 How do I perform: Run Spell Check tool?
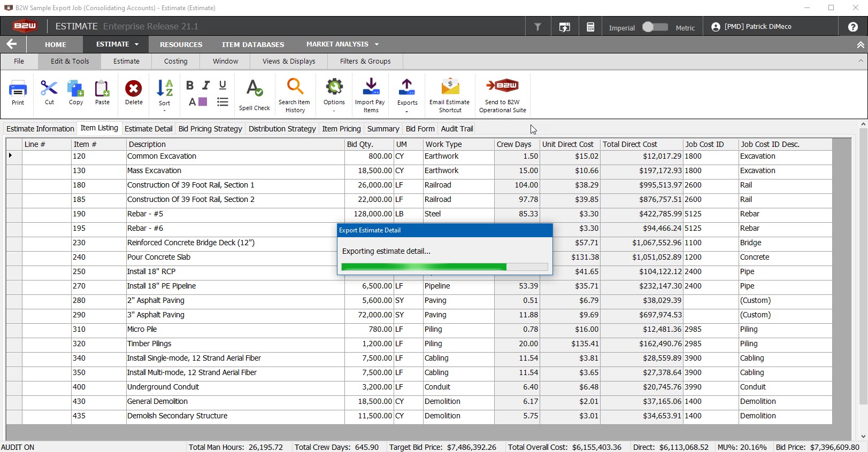tap(255, 95)
